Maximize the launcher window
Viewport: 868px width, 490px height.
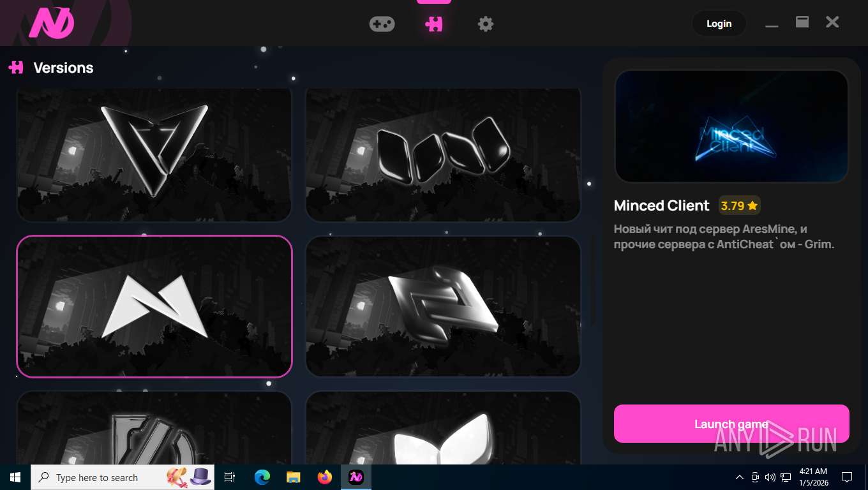pyautogui.click(x=802, y=22)
